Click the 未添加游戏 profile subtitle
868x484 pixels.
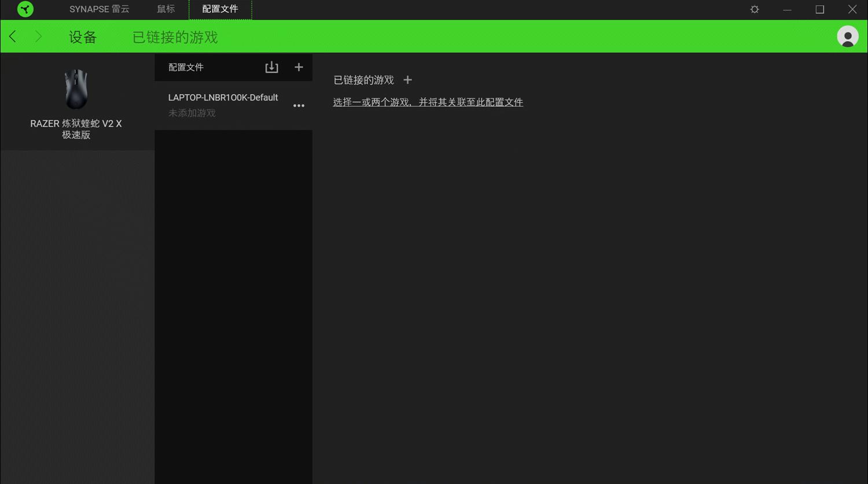click(x=192, y=113)
